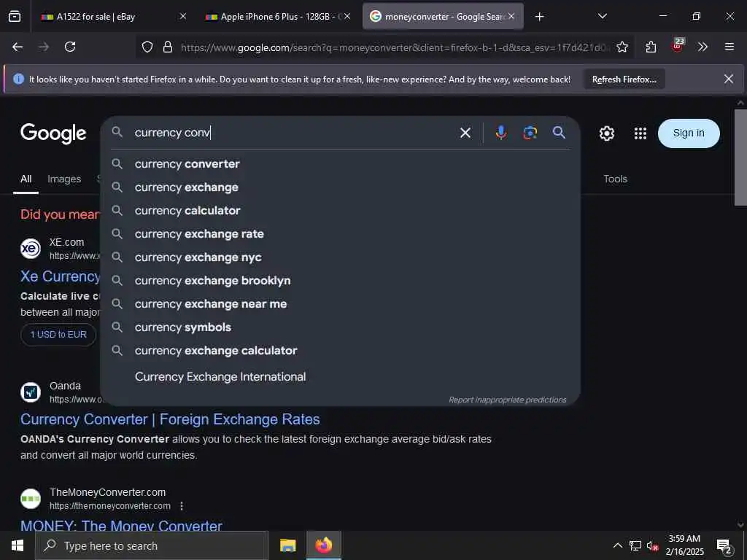
Task: Open Google quick settings gear
Action: (606, 133)
